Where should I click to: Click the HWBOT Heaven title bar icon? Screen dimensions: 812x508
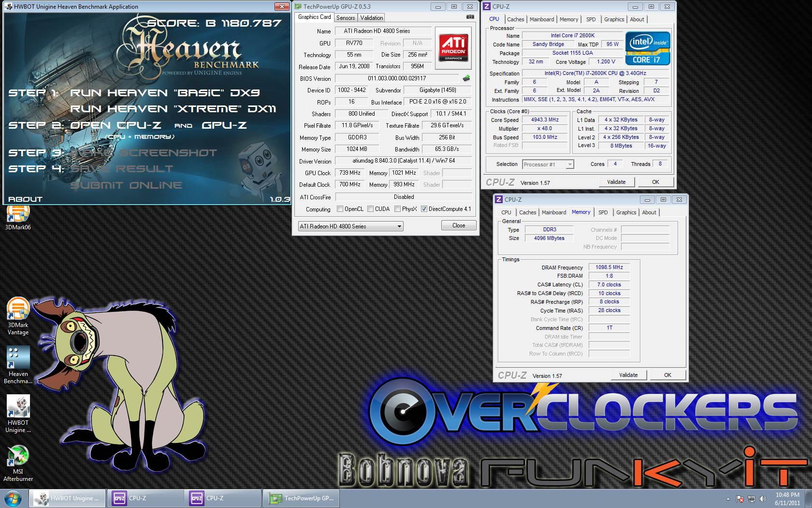tap(10, 6)
